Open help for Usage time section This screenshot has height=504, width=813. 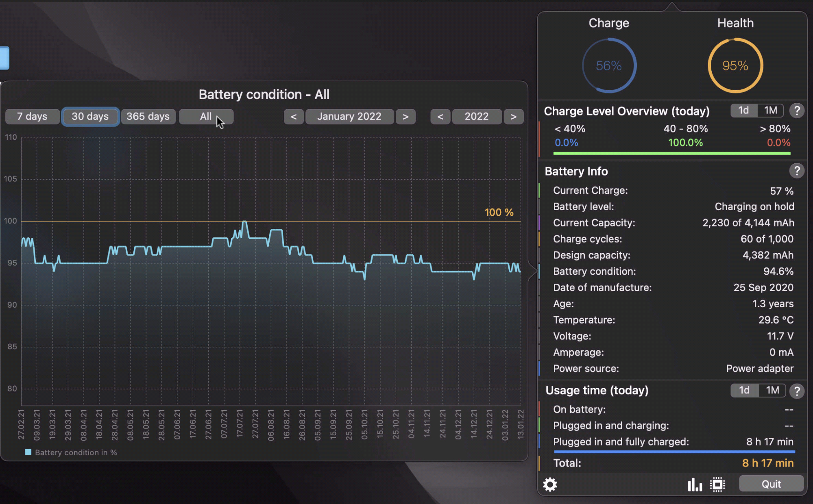tap(797, 391)
